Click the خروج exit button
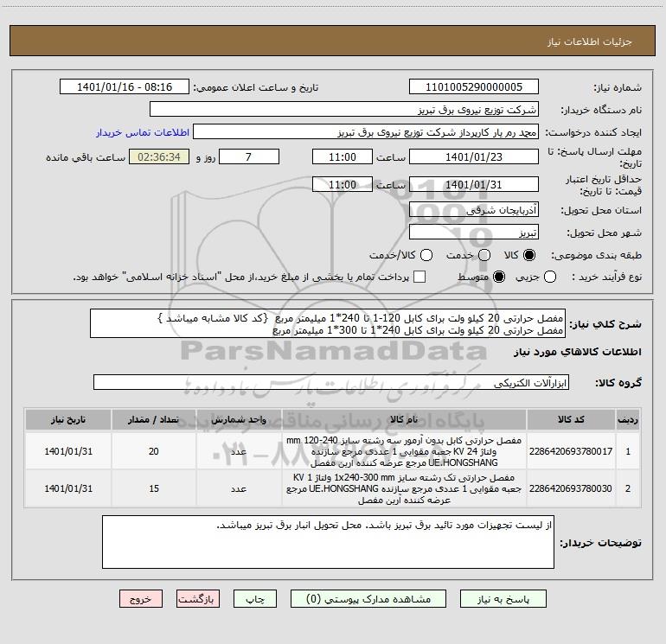The height and width of the screenshot is (644, 666). click(141, 599)
